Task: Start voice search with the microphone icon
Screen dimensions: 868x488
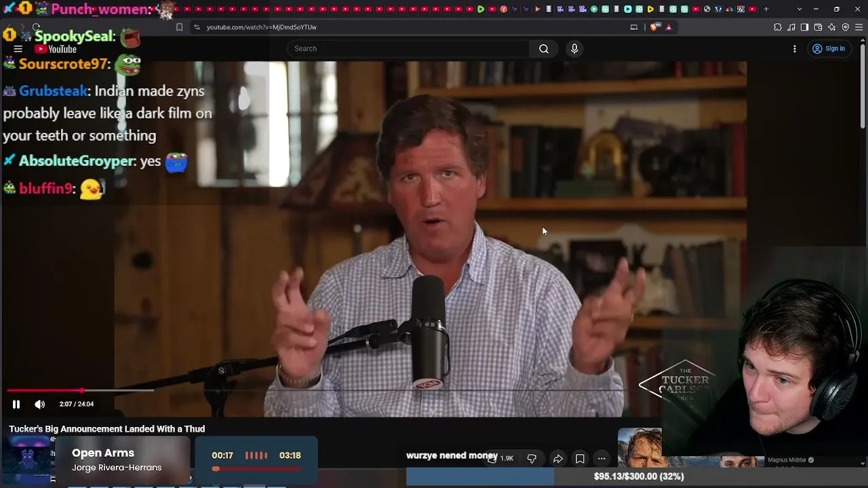Action: pyautogui.click(x=574, y=49)
